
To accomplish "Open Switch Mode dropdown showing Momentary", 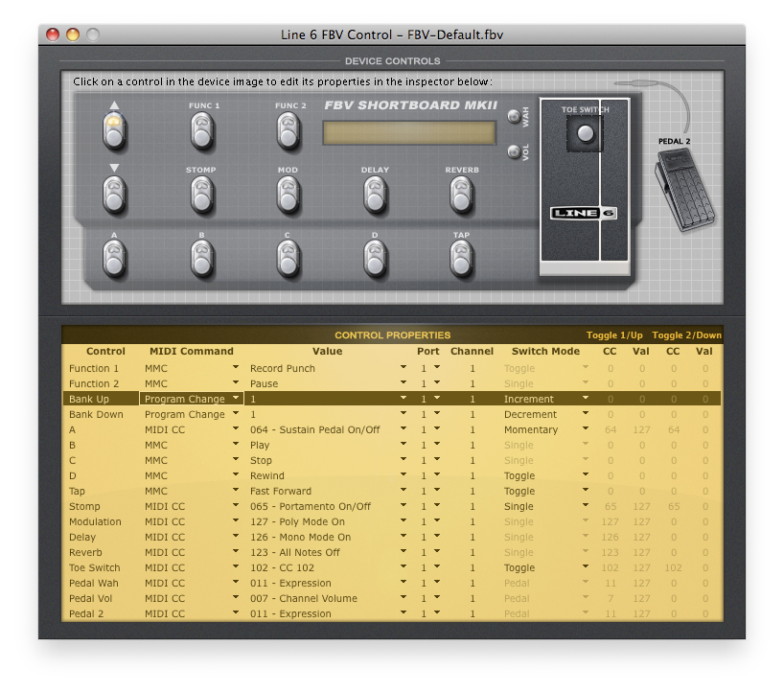I will (x=585, y=429).
